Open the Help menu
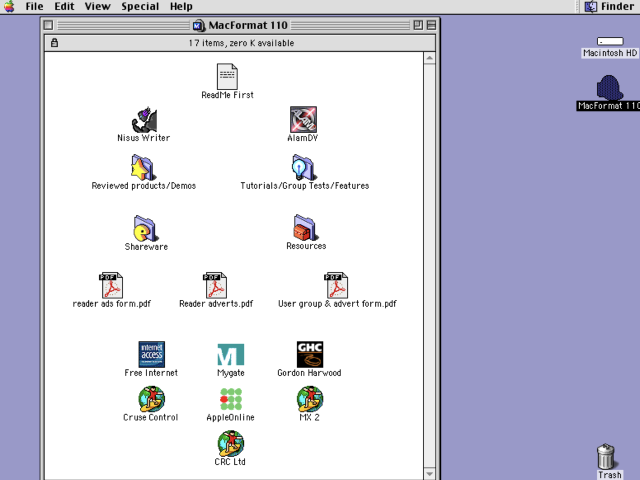This screenshot has height=480, width=640. click(x=181, y=7)
